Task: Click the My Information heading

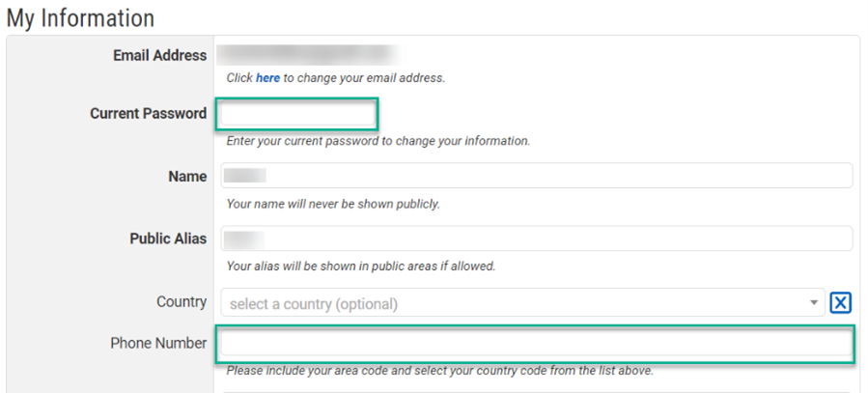Action: pyautogui.click(x=80, y=18)
